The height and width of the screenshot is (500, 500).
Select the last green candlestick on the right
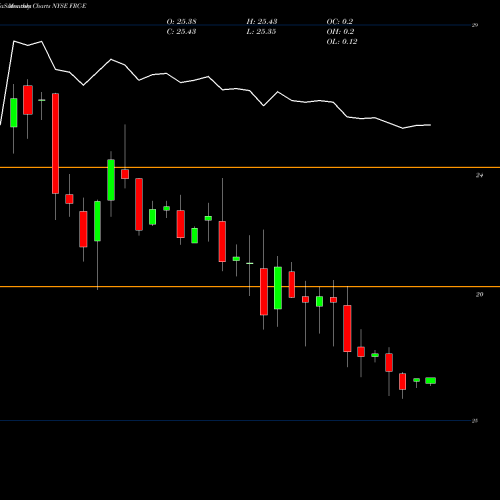pos(430,381)
